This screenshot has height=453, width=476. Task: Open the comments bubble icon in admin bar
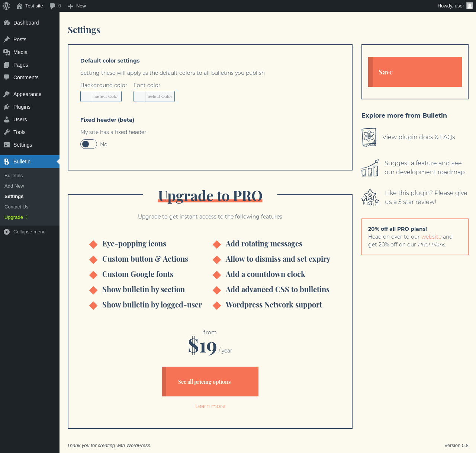(x=52, y=6)
